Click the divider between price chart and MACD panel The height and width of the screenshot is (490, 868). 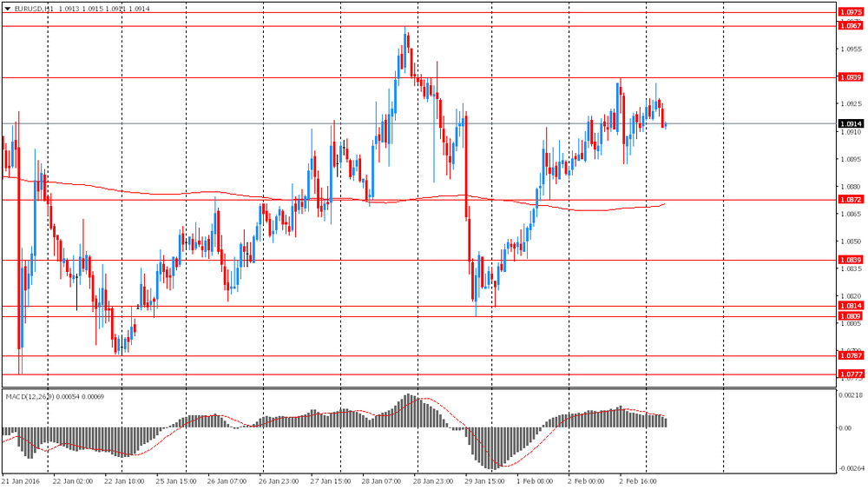pos(417,388)
